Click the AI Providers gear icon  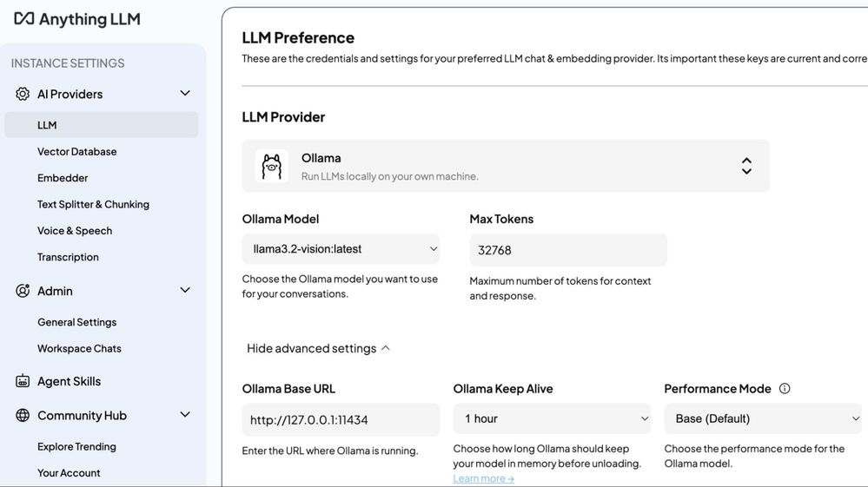23,94
